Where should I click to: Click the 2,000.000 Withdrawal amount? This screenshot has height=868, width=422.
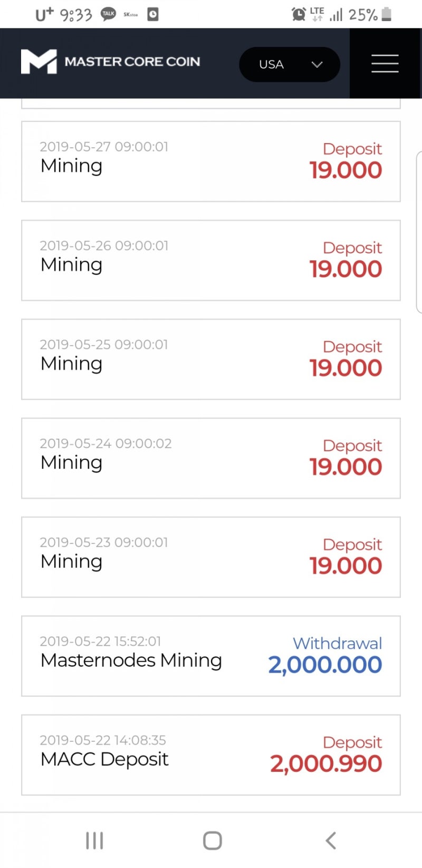pyautogui.click(x=325, y=665)
